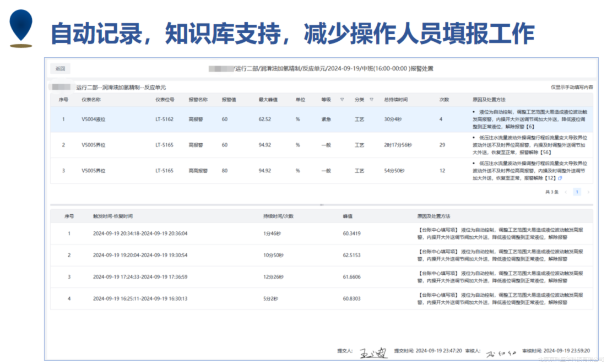The width and height of the screenshot is (607, 364).
Task: Click the 最大峰值 column header
Action: [268, 100]
